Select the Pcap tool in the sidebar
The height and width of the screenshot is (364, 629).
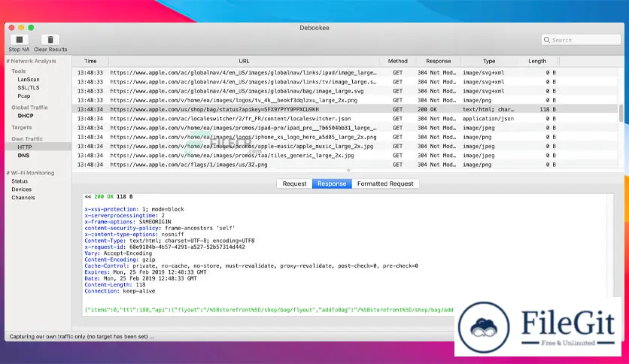tap(23, 96)
